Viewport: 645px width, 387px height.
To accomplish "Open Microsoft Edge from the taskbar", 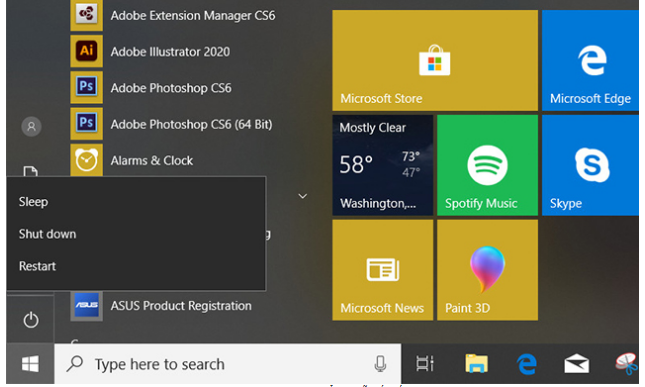I will point(527,364).
